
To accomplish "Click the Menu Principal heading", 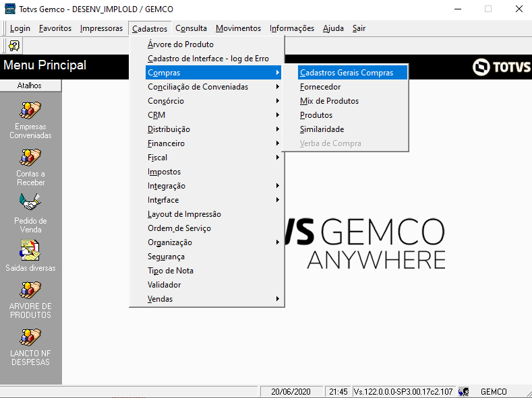I will (x=45, y=65).
